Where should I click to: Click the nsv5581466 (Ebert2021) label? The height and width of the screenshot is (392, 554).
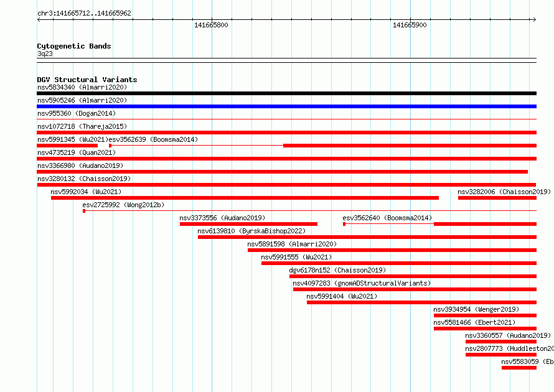click(474, 322)
